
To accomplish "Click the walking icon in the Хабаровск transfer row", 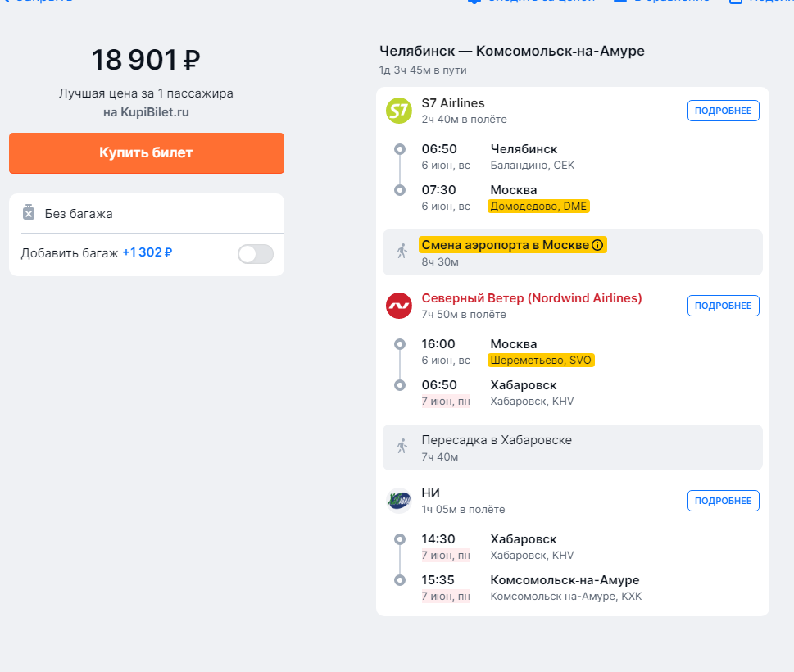I will point(401,447).
